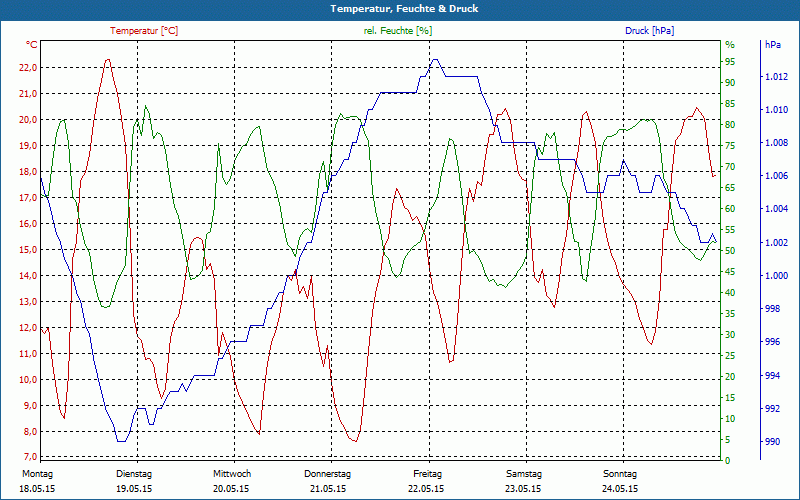Click the 'Dienstag' day label
800x500 pixels.
(134, 474)
